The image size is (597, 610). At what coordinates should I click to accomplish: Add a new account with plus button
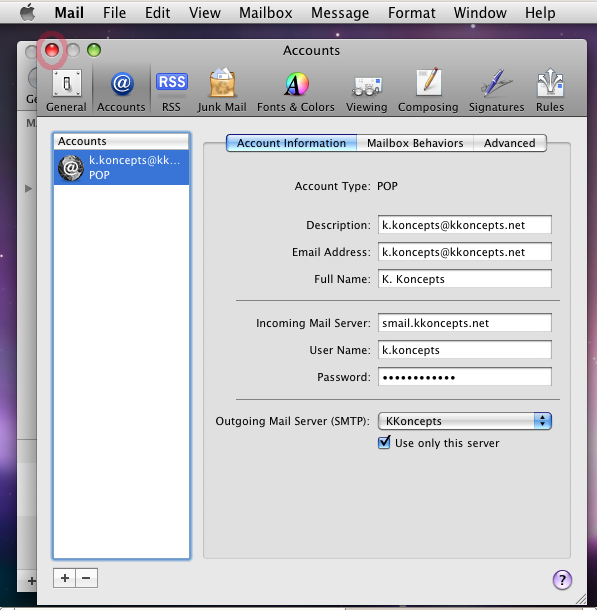tap(65, 578)
